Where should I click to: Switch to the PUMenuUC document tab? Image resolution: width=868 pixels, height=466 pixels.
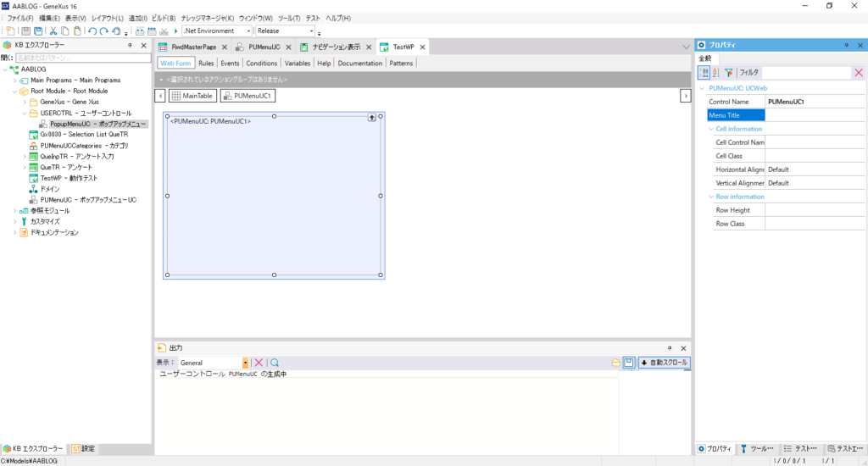pyautogui.click(x=264, y=47)
